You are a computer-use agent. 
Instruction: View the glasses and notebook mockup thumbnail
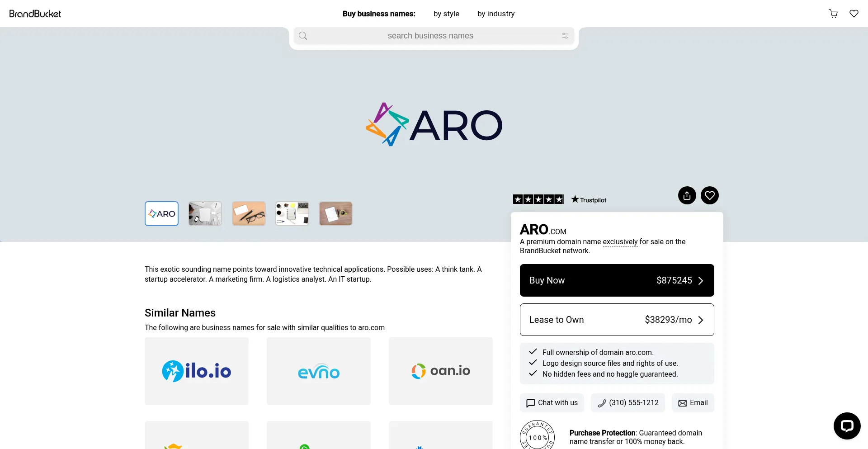tap(249, 213)
